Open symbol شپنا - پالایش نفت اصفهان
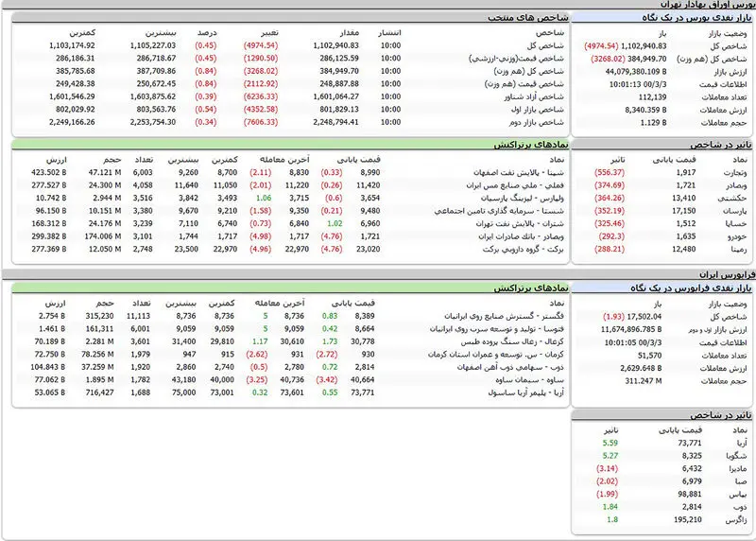Screen dimensions: 756x541 (518, 172)
